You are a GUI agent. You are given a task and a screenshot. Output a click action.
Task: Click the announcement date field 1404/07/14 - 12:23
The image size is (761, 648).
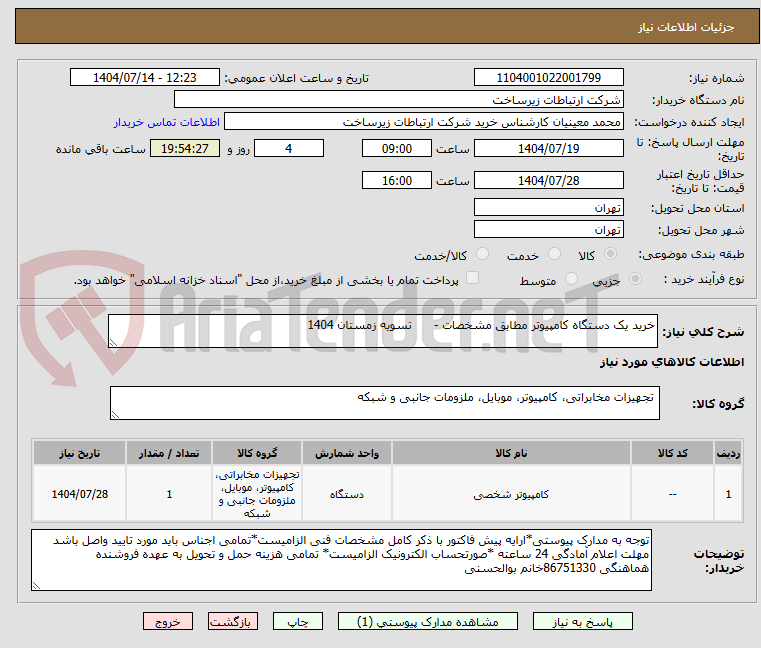pyautogui.click(x=145, y=78)
